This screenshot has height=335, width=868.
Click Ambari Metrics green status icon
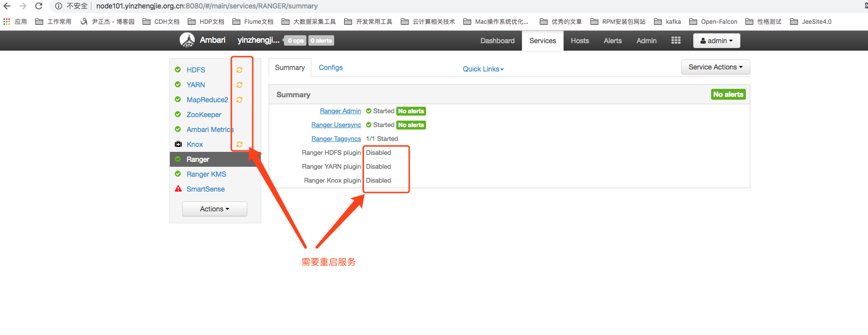click(x=178, y=129)
